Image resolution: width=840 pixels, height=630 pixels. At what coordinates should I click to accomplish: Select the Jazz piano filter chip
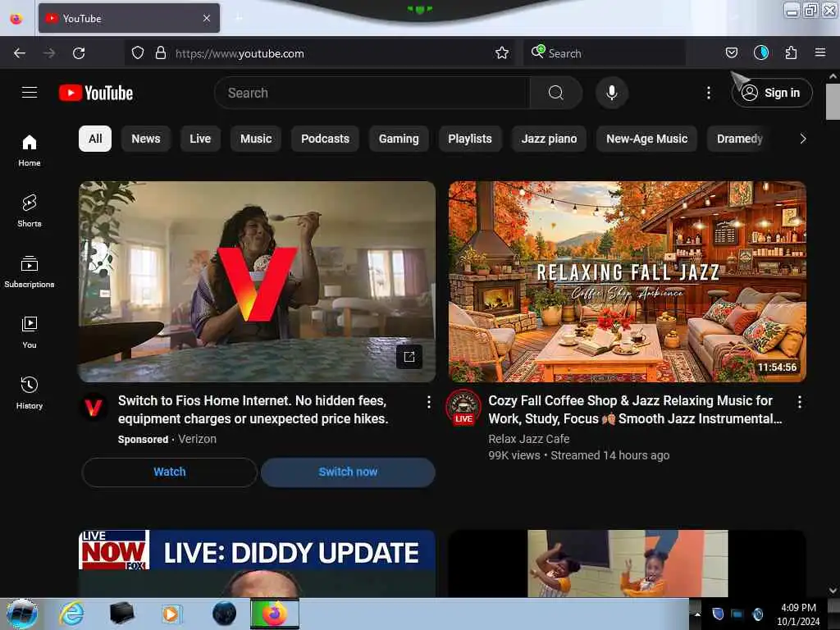549,139
